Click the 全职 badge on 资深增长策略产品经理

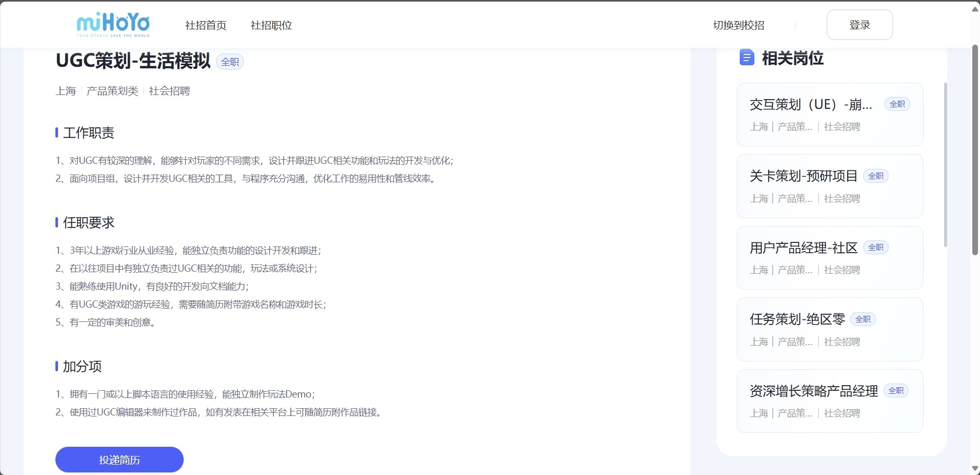point(896,391)
